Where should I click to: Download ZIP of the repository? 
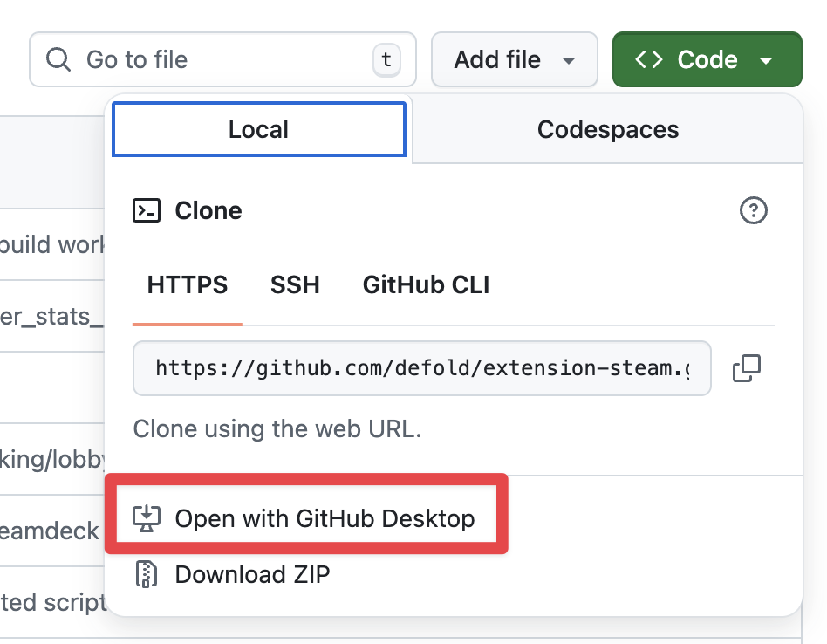tap(252, 574)
